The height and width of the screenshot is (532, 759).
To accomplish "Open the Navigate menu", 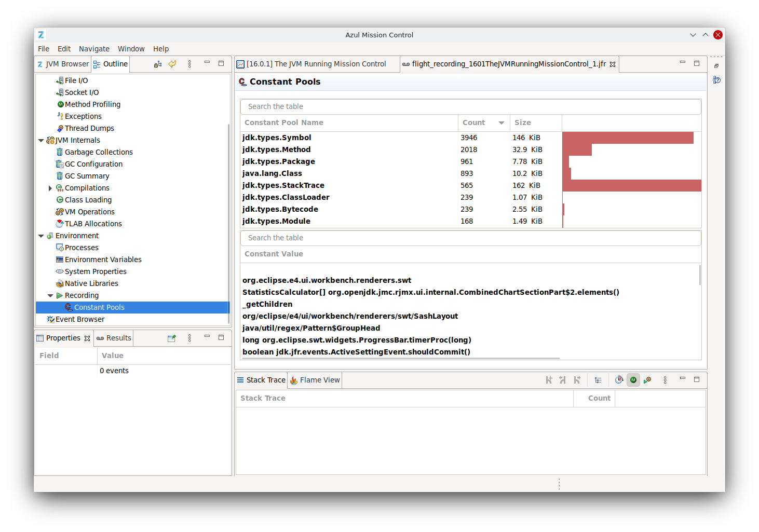I will pyautogui.click(x=94, y=49).
